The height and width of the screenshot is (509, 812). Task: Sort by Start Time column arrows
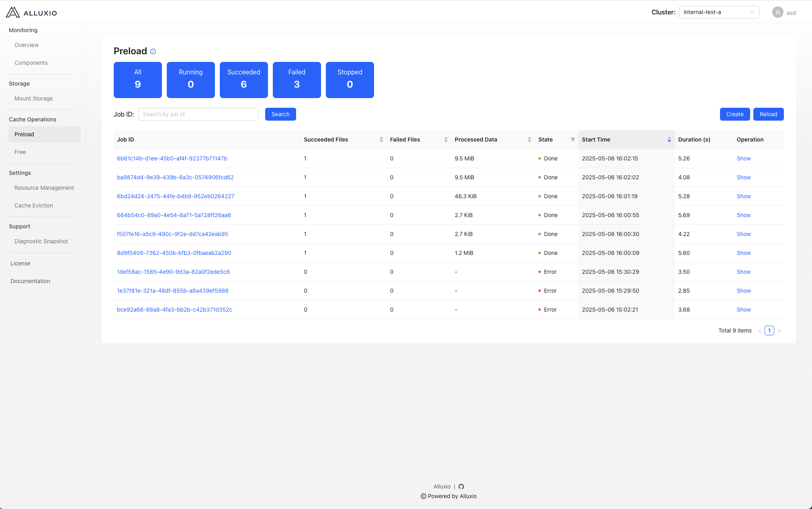pyautogui.click(x=669, y=140)
